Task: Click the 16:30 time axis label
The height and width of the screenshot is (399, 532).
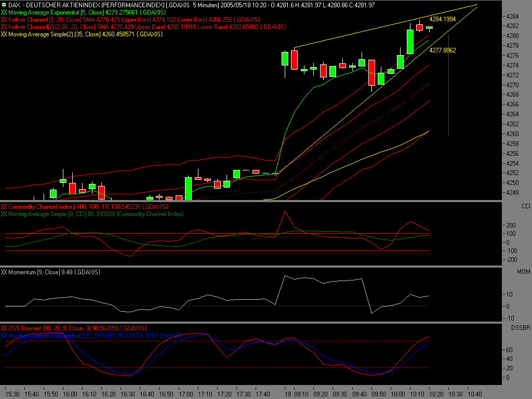Action: coord(128,394)
